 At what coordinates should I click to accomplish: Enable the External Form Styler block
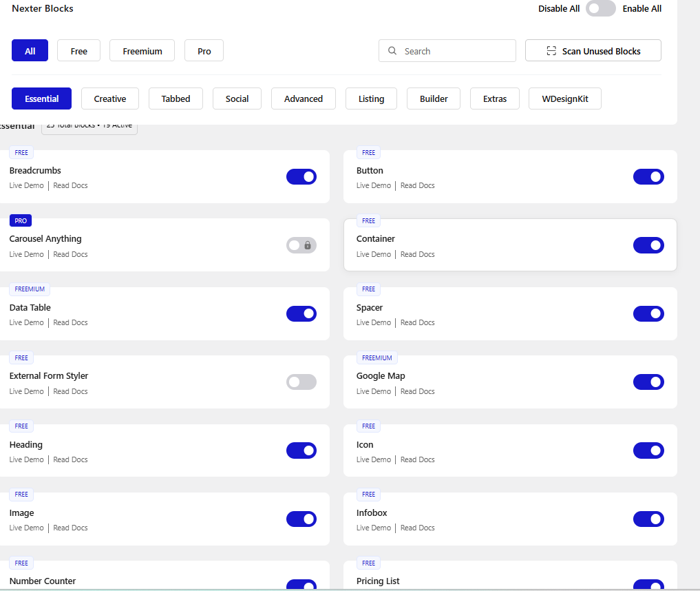pos(301,382)
